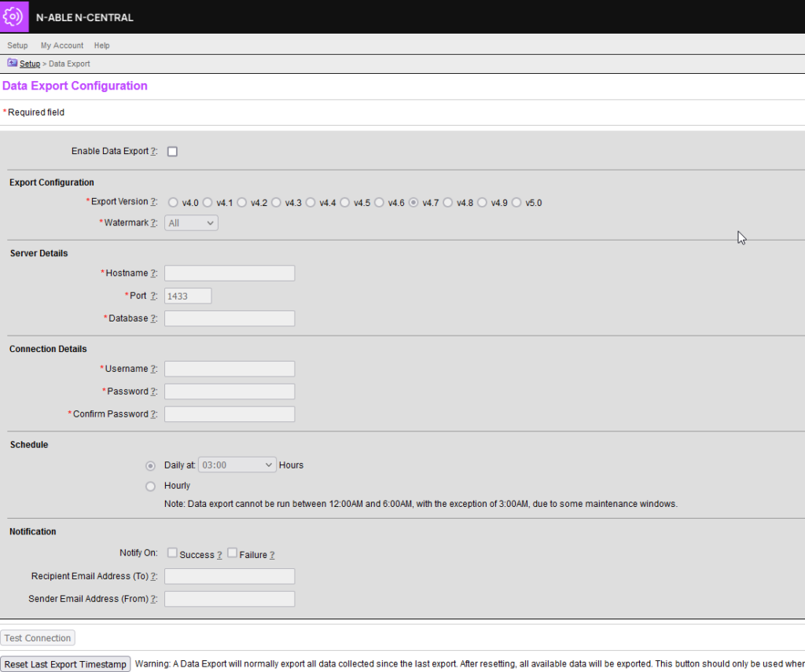Choose the Daily at schedule option

[150, 465]
